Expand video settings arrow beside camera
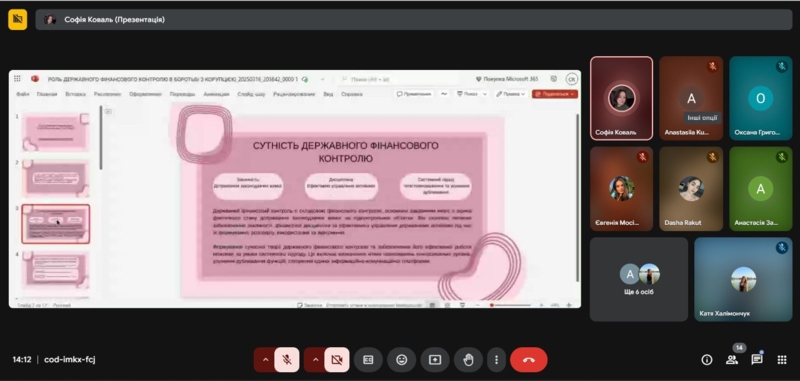This screenshot has height=381, width=800. [315, 360]
